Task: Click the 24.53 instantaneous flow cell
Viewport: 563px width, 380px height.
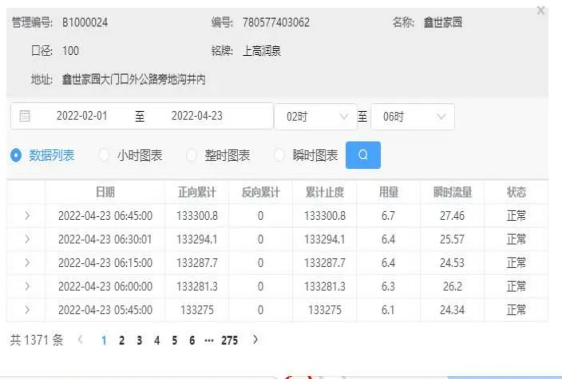Action: coord(452,263)
